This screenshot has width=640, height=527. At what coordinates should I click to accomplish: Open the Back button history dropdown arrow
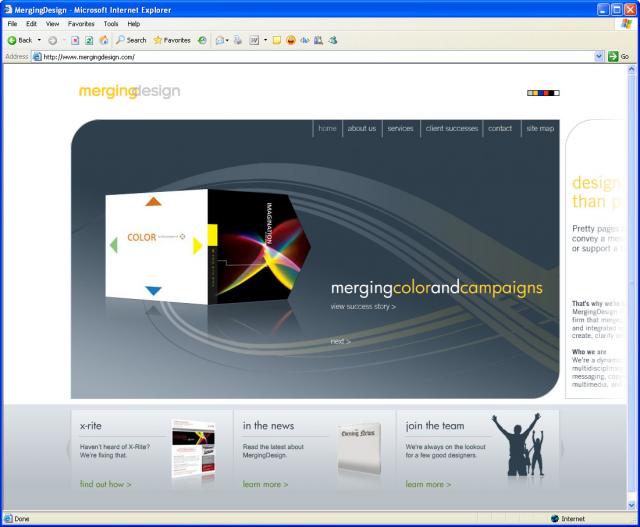click(39, 40)
